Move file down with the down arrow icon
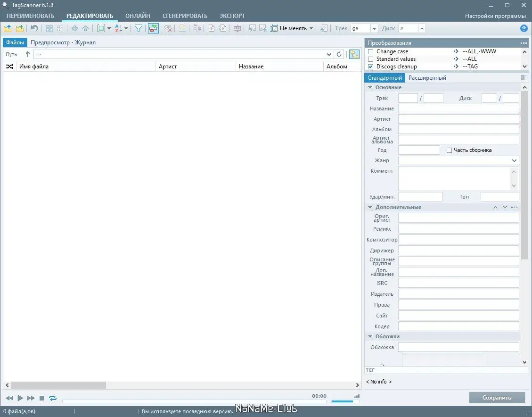 pos(74,28)
